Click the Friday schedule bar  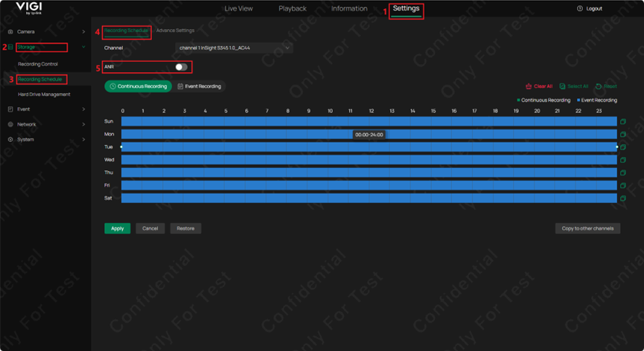pos(369,185)
